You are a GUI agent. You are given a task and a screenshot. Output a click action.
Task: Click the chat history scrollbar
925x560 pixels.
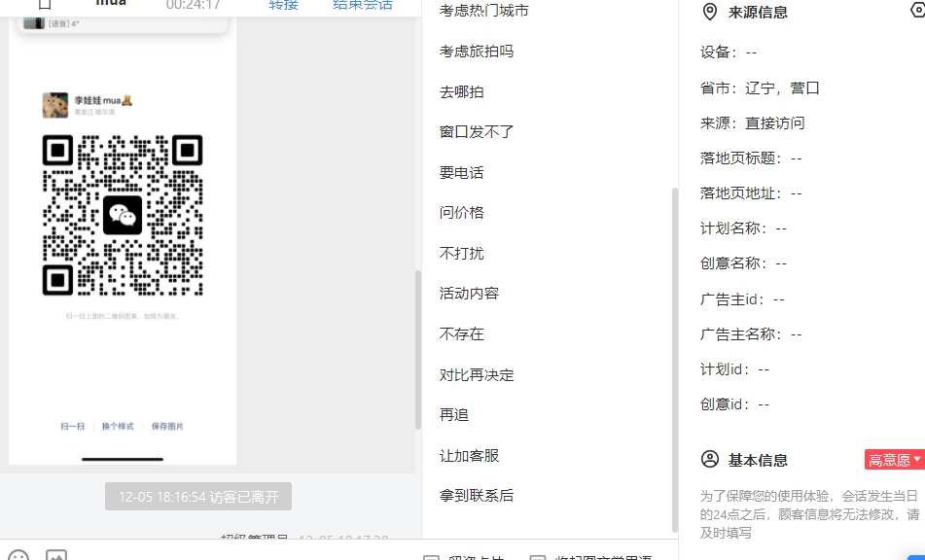pyautogui.click(x=417, y=350)
